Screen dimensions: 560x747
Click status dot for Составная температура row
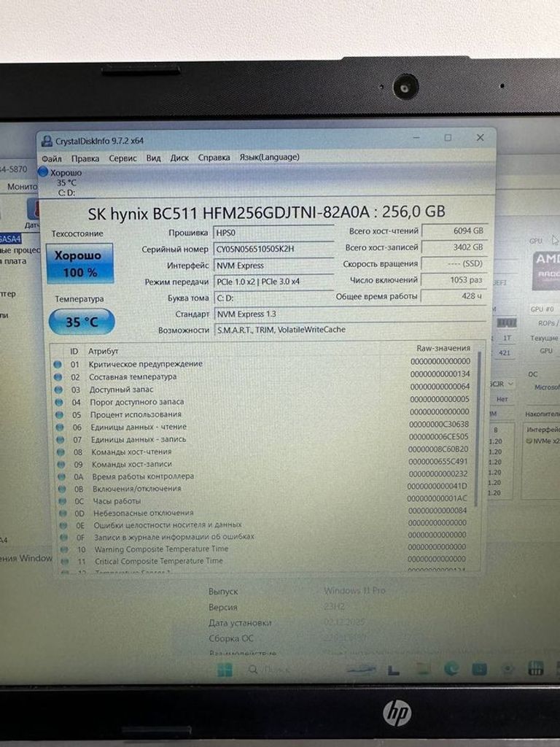(58, 377)
